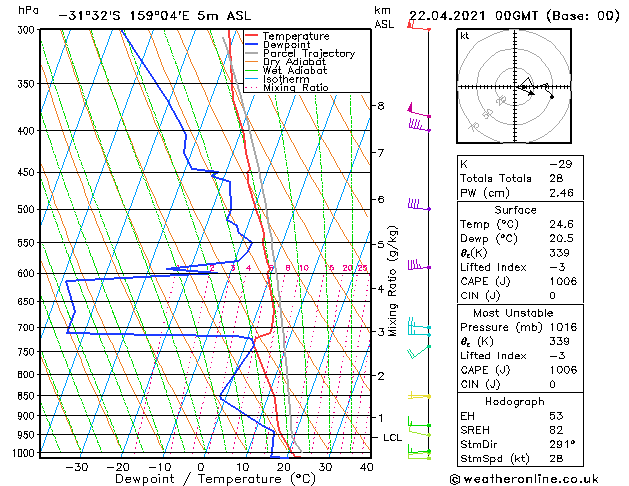Image resolution: width=629 pixels, height=486 pixels.
Task: Click the Pressure (mb) value '1016'
Action: (563, 327)
